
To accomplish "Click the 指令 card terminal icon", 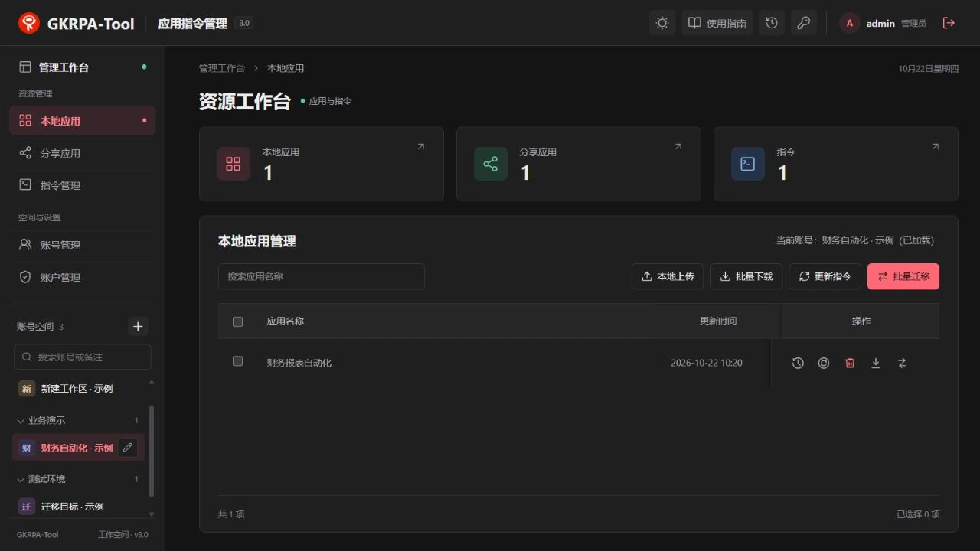I will point(748,164).
